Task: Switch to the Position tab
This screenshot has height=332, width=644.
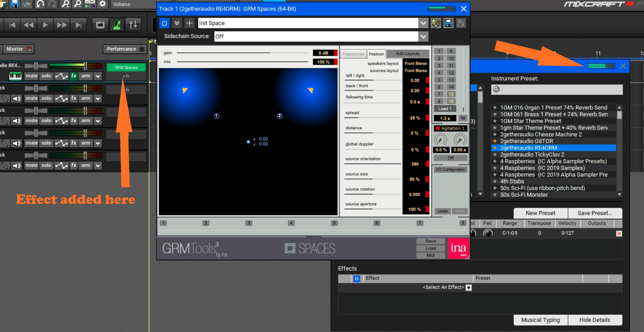Action: pos(376,54)
